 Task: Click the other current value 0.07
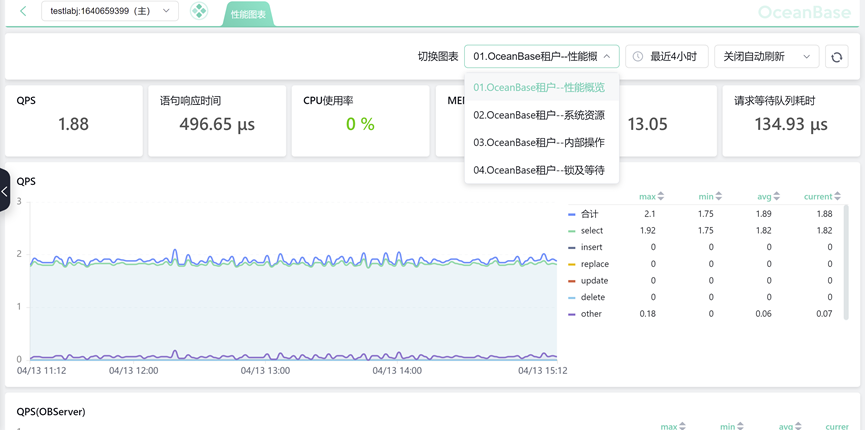824,314
